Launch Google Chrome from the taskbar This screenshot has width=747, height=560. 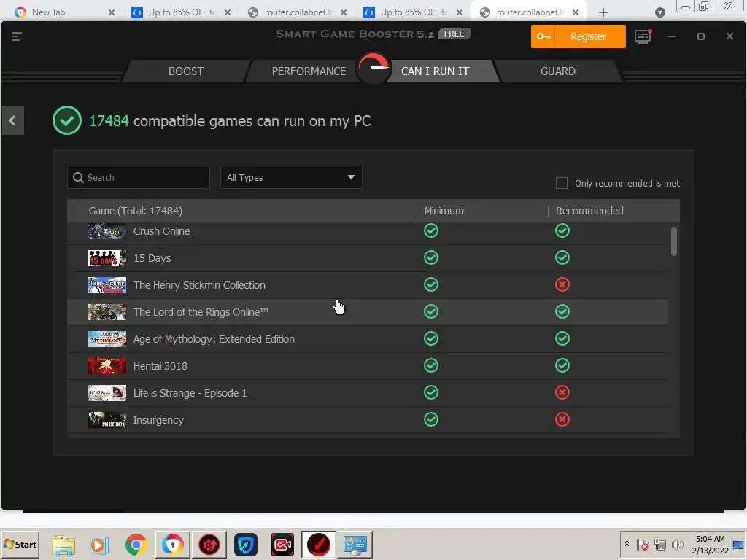(136, 545)
